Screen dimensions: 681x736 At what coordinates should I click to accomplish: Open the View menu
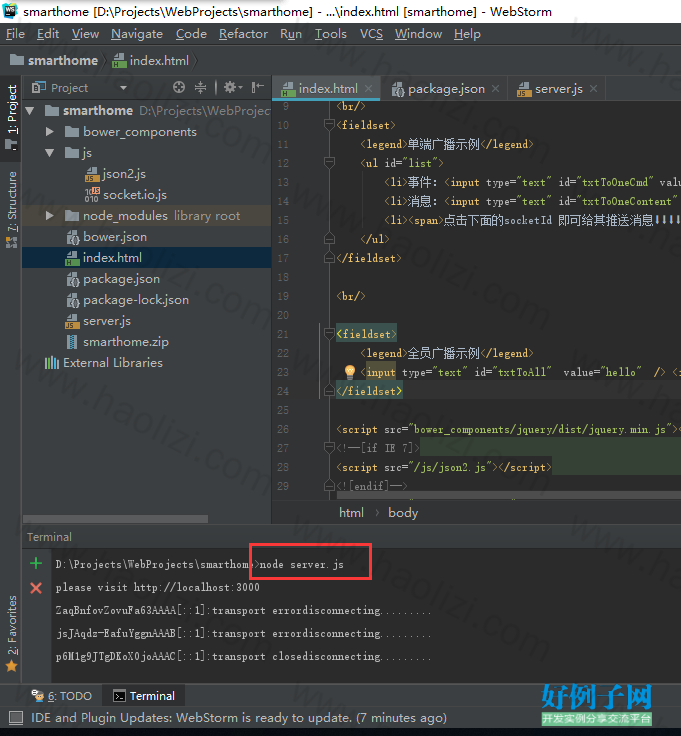click(x=85, y=34)
